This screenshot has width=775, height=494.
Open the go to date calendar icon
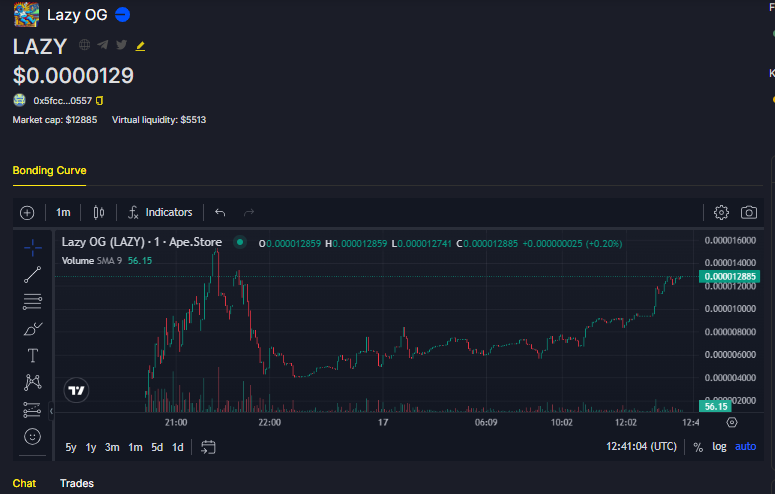[208, 448]
